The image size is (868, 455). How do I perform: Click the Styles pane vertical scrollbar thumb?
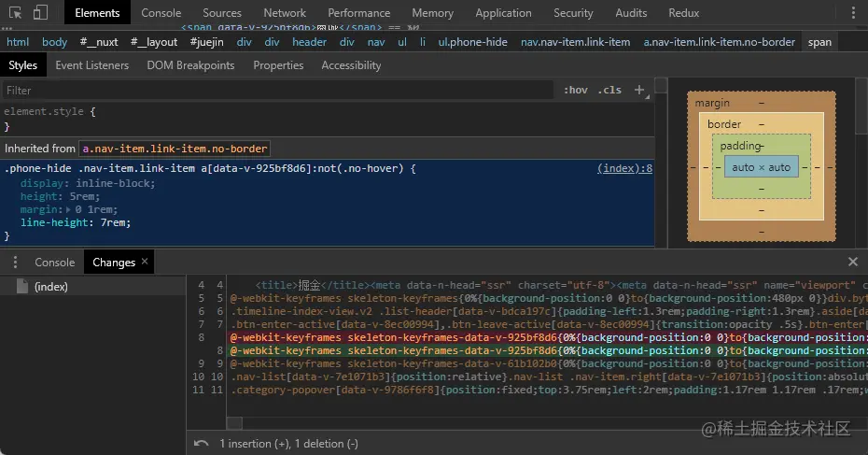click(x=661, y=85)
